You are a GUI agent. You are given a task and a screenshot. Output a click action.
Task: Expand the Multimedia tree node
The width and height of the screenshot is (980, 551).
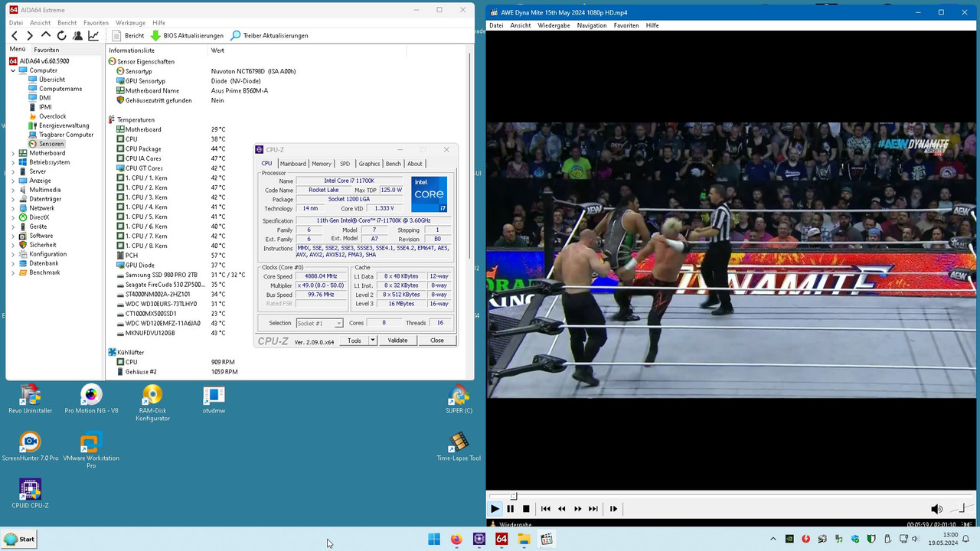pyautogui.click(x=13, y=190)
